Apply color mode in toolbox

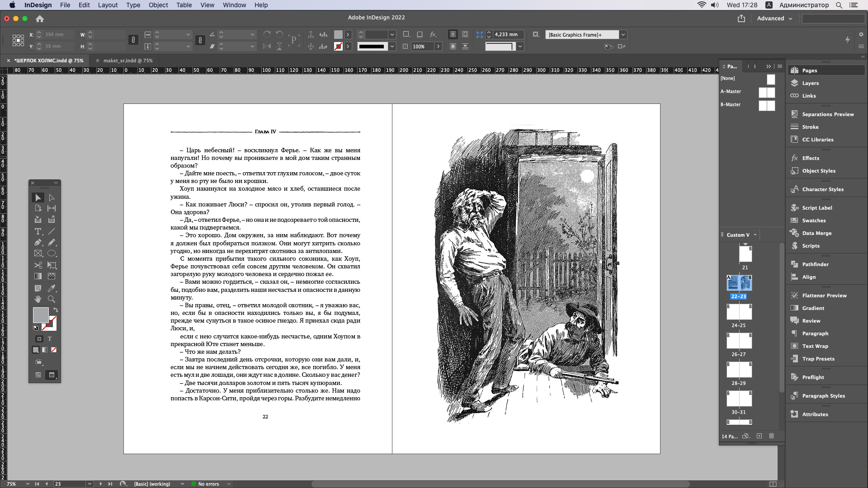point(36,350)
